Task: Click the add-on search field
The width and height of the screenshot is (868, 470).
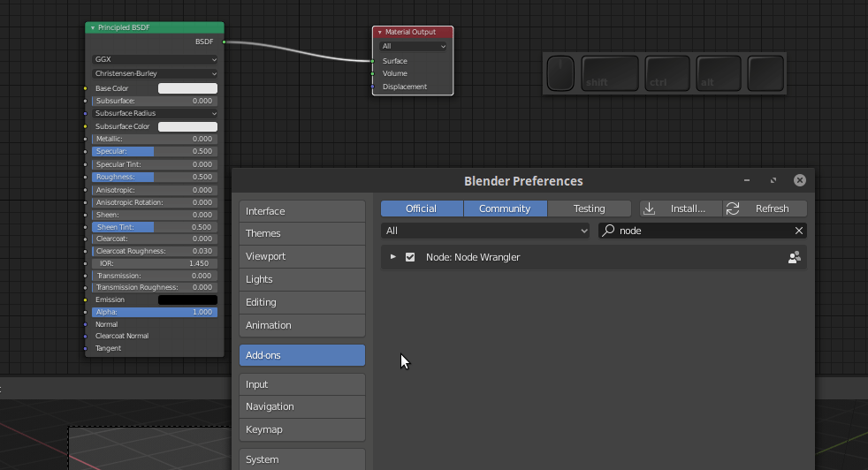Action: pos(703,231)
